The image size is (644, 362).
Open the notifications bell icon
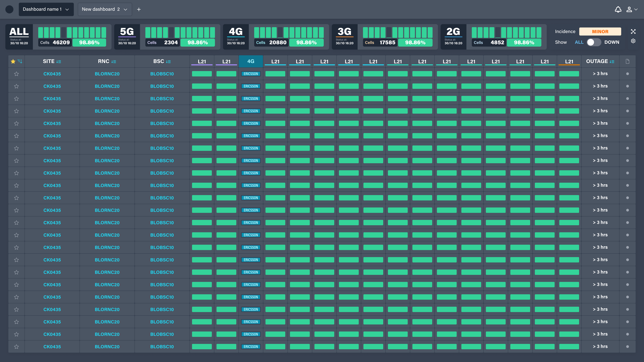tap(618, 9)
